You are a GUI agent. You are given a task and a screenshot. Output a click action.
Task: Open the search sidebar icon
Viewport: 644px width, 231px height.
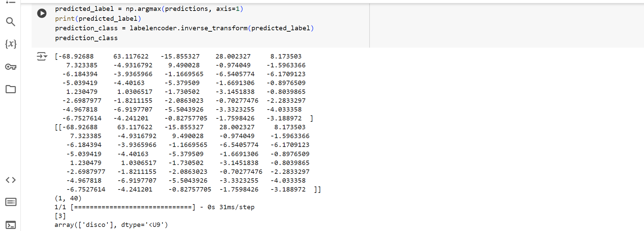point(11,22)
